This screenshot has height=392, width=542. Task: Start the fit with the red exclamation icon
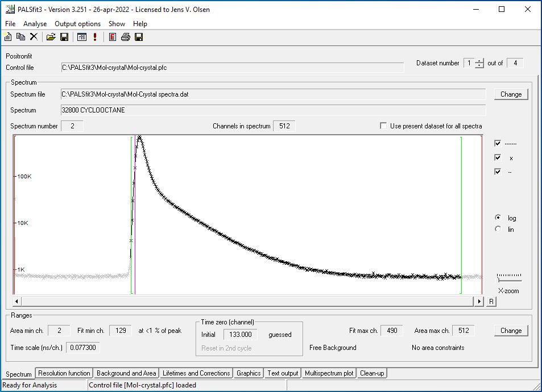(x=94, y=36)
